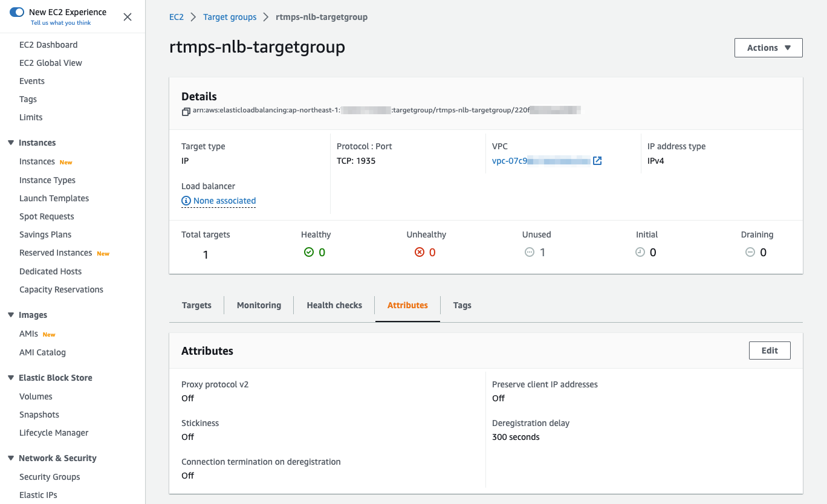Open Savings Plans in sidebar
Image resolution: width=827 pixels, height=504 pixels.
tap(45, 234)
